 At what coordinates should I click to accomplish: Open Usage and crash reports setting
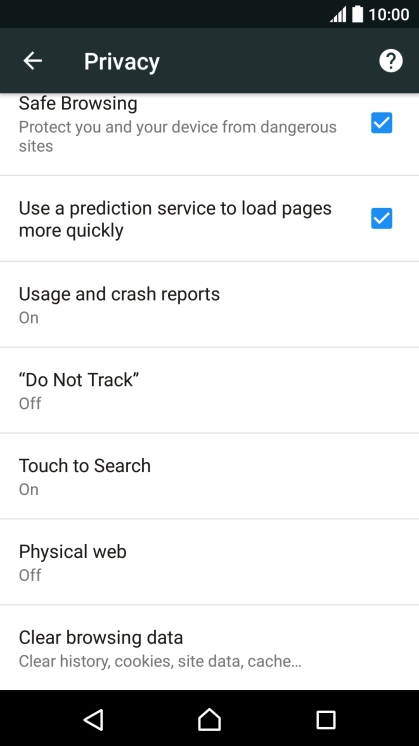pos(209,304)
